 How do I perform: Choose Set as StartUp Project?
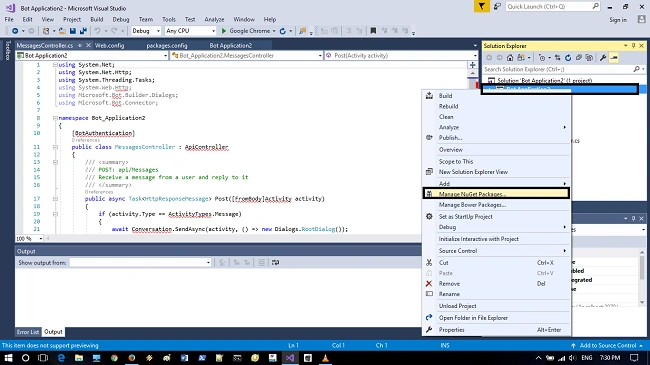click(x=496, y=217)
